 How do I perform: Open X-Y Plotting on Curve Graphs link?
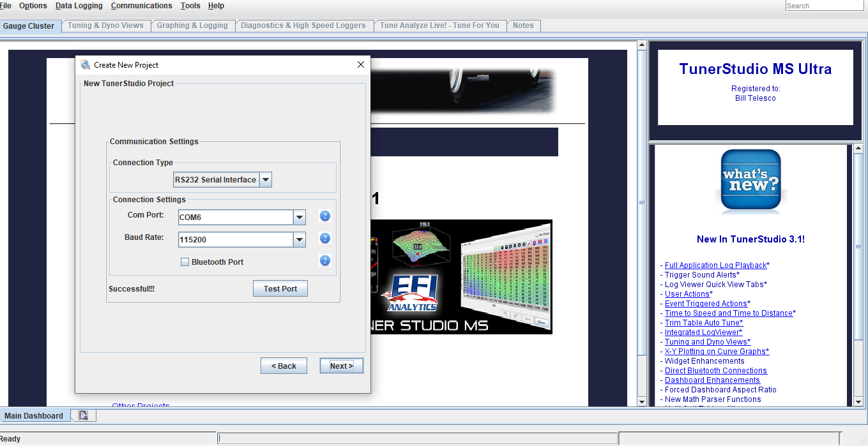coord(717,352)
